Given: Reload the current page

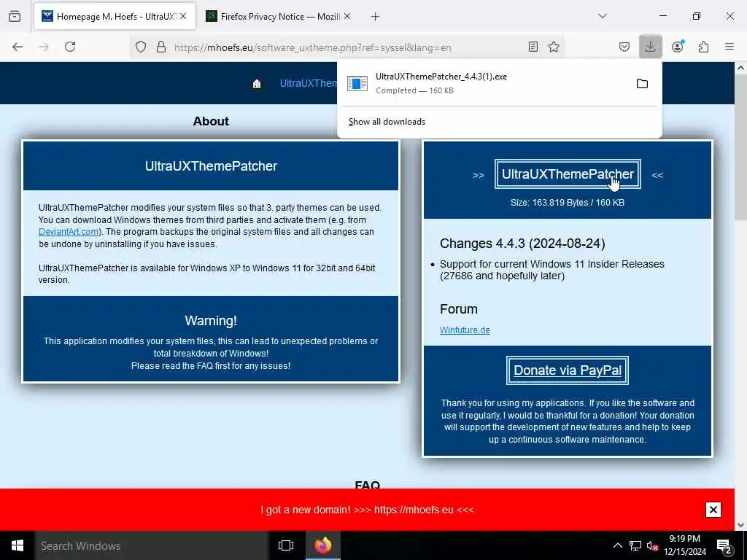Looking at the screenshot, I should 70,47.
